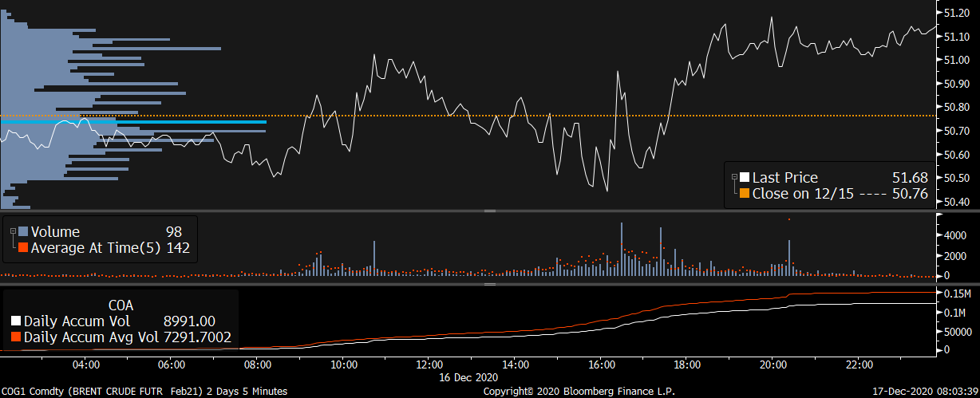Click the 50.80 price axis label
980x398 pixels.
pos(957,107)
